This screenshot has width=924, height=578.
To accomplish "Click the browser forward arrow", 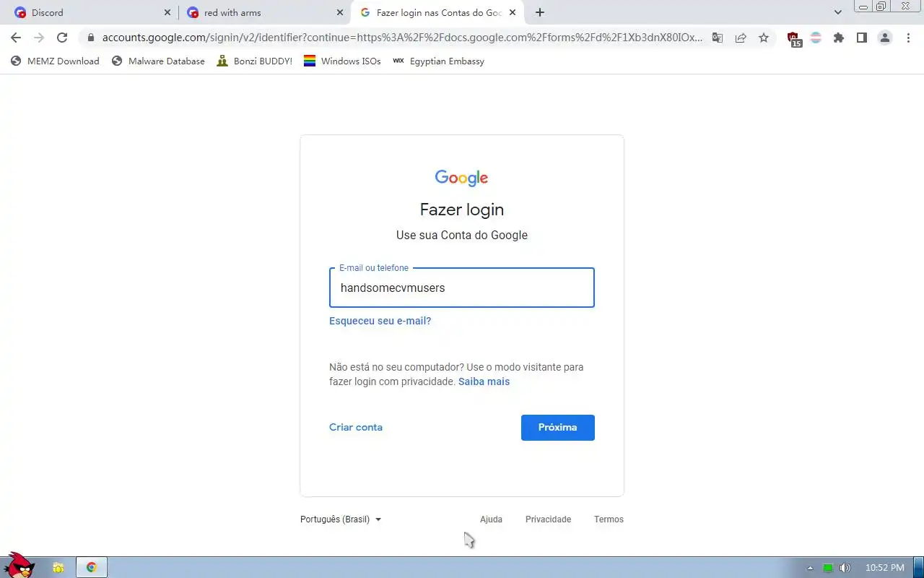I will click(x=39, y=38).
